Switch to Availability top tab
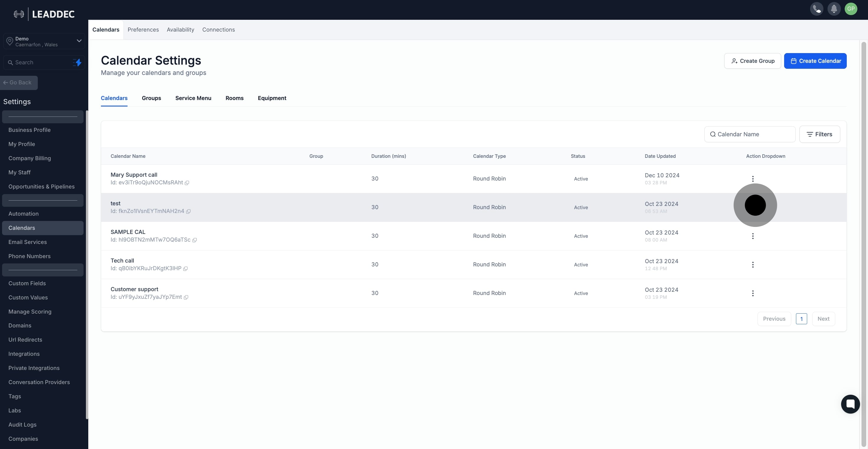Viewport: 868px width, 449px height. point(180,30)
